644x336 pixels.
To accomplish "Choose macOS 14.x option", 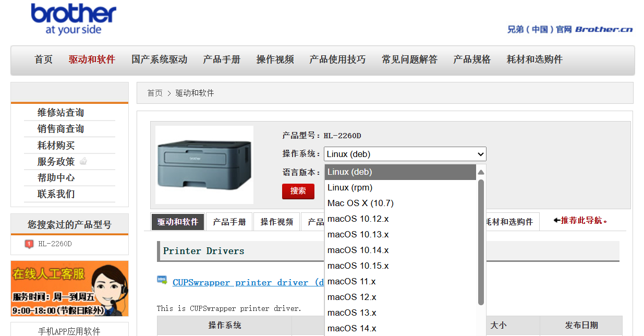I will point(400,329).
